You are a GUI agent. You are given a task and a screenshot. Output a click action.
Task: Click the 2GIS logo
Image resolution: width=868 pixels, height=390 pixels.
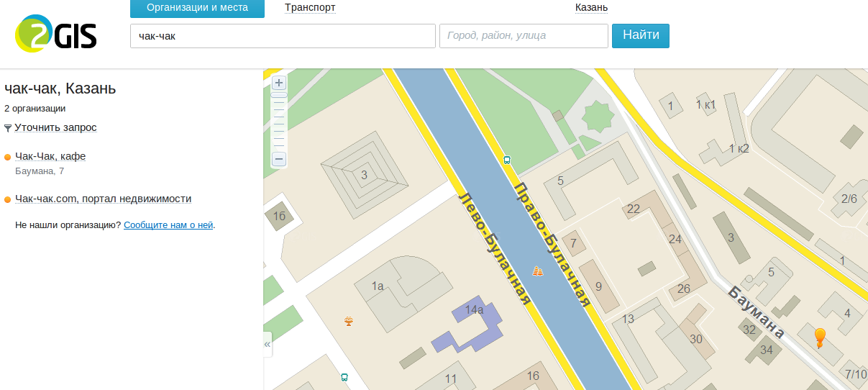(56, 35)
